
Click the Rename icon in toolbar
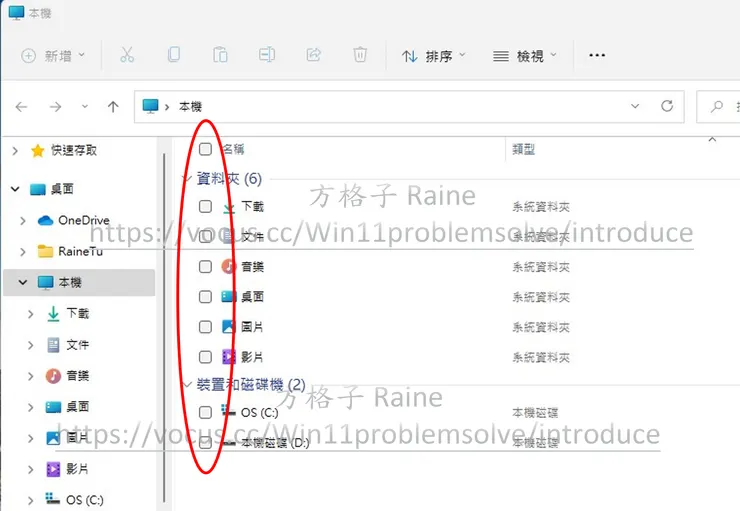267,55
